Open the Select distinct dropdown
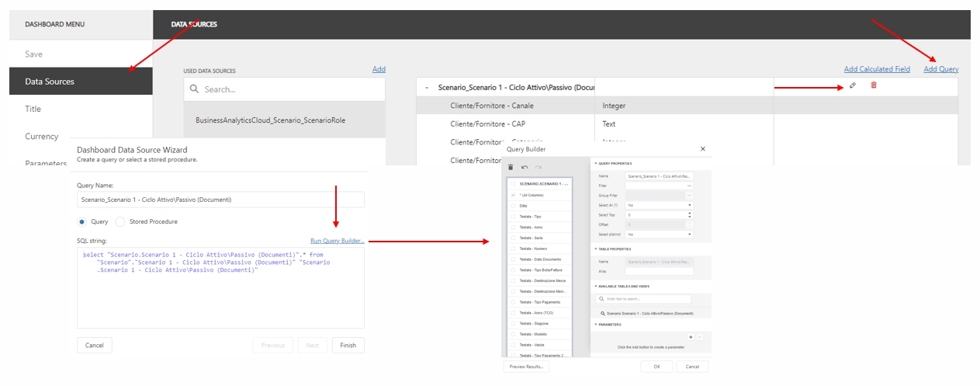Screen dimensions: 980x386 659,234
